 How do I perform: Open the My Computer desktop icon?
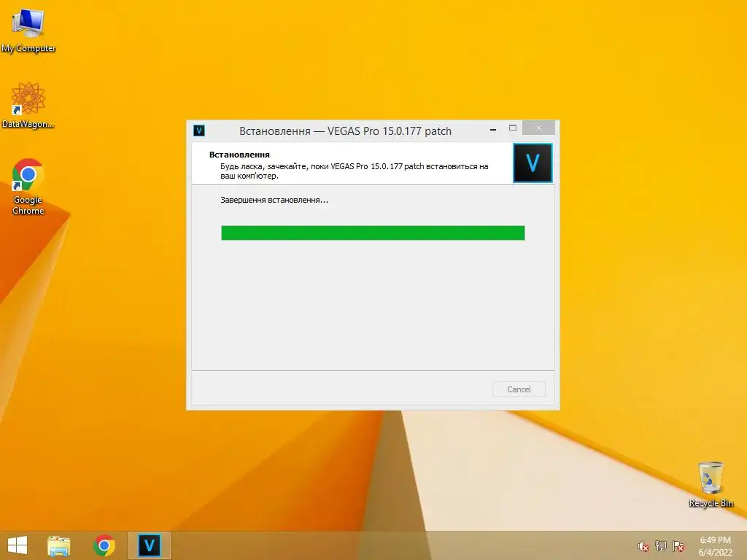[x=28, y=31]
